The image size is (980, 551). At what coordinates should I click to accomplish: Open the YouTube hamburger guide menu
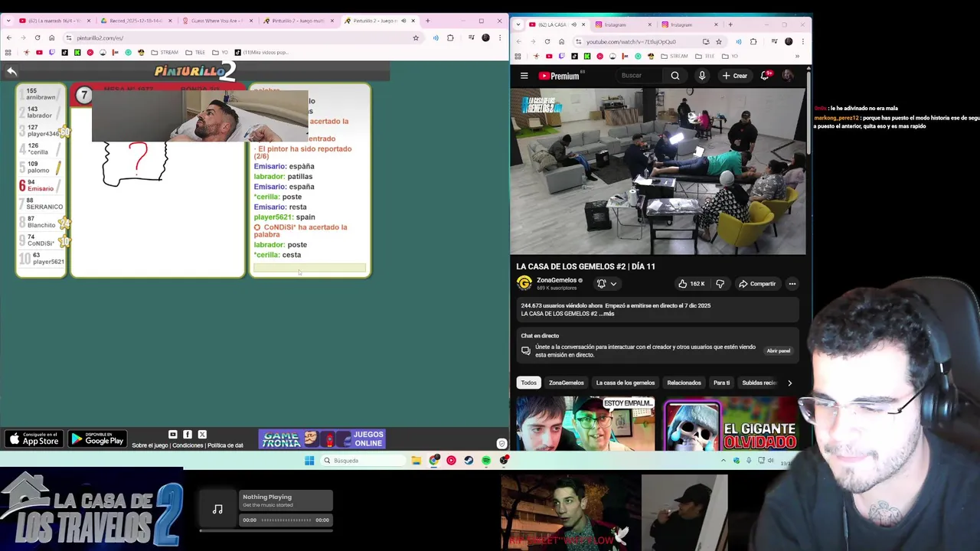coord(524,76)
